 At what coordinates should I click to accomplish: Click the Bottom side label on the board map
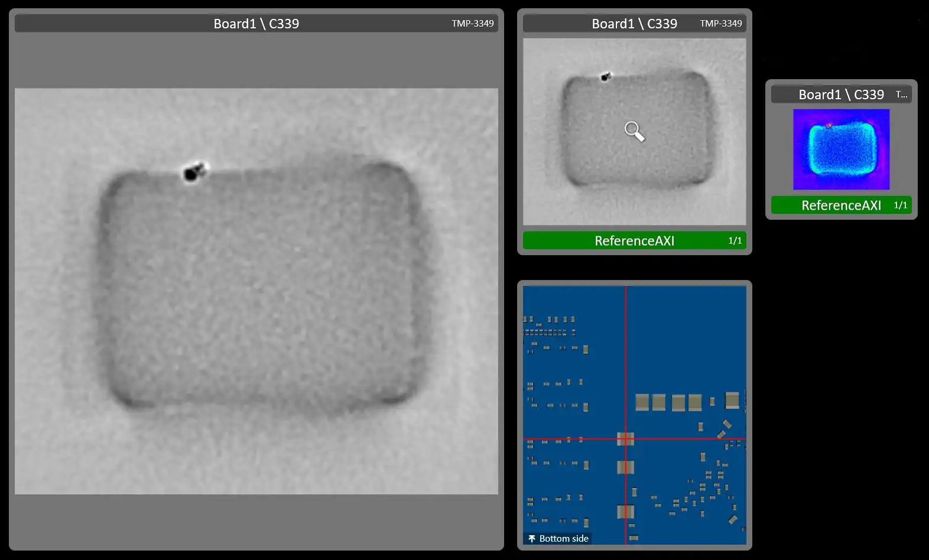564,539
